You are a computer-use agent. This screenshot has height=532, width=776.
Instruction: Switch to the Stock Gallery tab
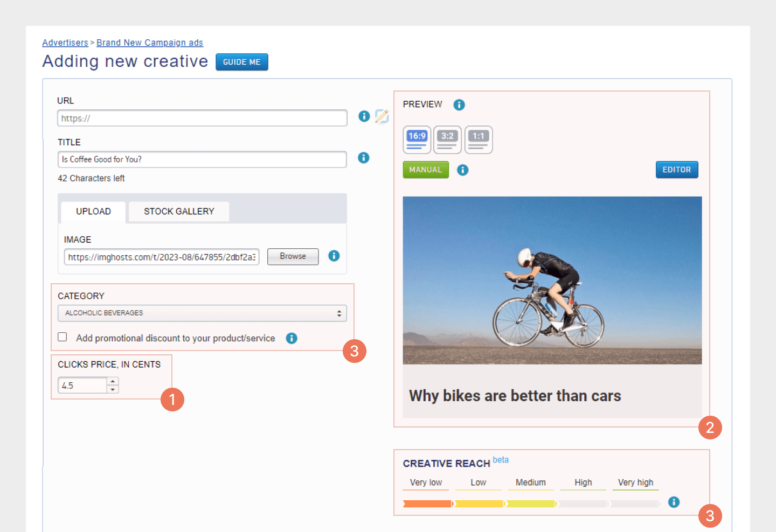[x=179, y=212]
